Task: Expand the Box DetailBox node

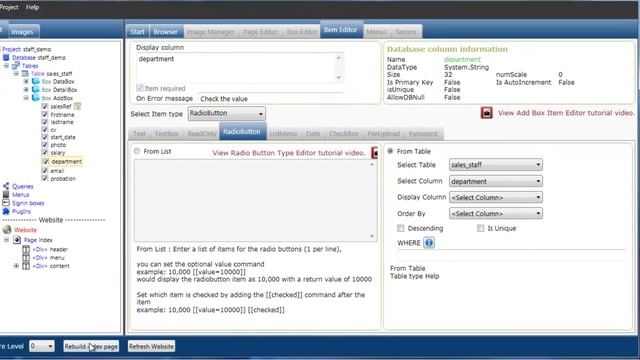Action: pyautogui.click(x=26, y=89)
